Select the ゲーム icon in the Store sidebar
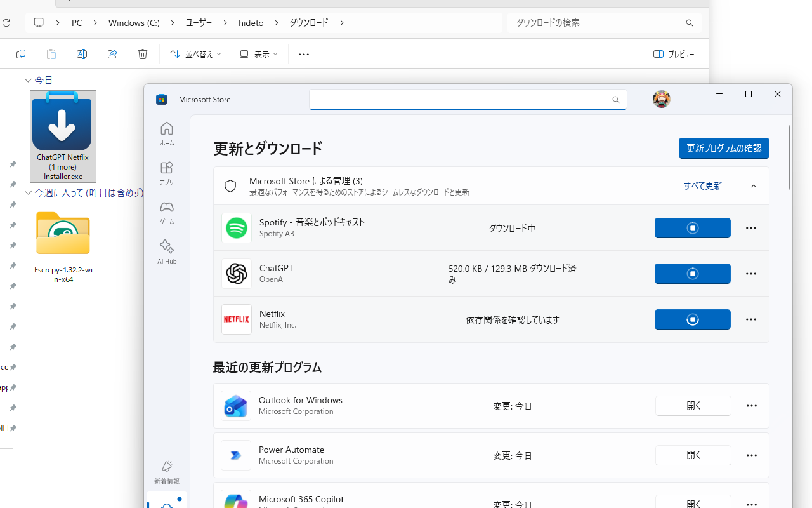Viewport: 812px width, 508px height. [x=166, y=213]
